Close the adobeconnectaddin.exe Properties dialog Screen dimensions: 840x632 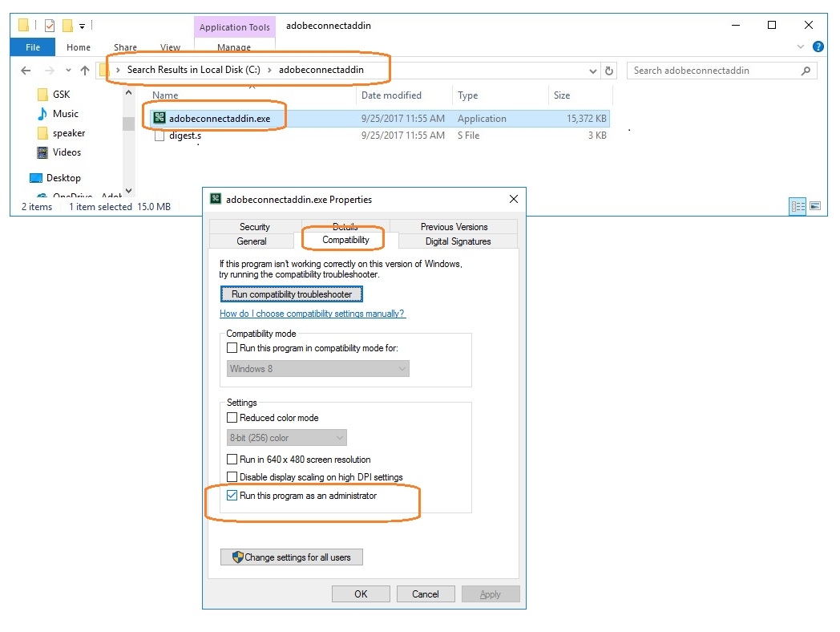tap(513, 199)
